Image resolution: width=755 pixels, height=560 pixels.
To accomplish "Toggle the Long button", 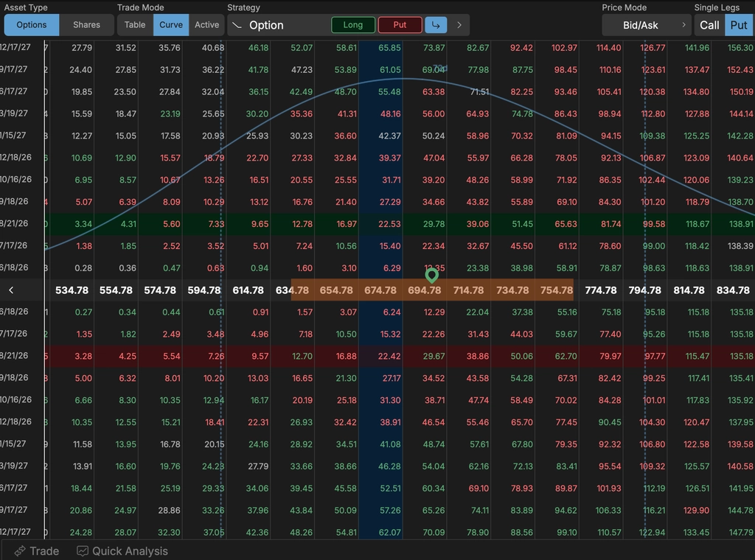I will point(353,25).
